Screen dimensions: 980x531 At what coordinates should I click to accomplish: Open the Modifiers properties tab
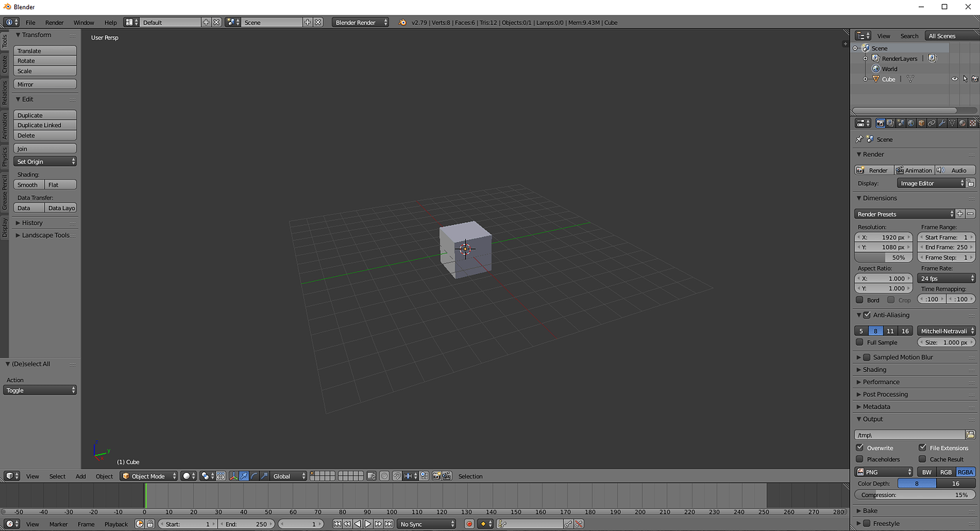coord(943,122)
